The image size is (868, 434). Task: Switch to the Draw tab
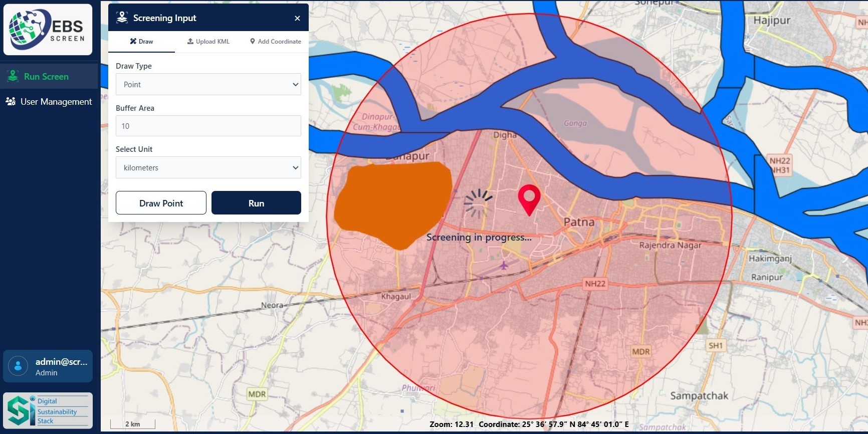click(x=141, y=42)
